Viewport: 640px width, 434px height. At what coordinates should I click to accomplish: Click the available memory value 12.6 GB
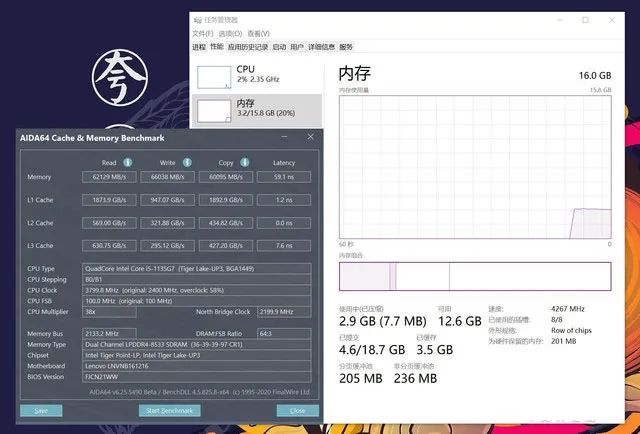(460, 321)
